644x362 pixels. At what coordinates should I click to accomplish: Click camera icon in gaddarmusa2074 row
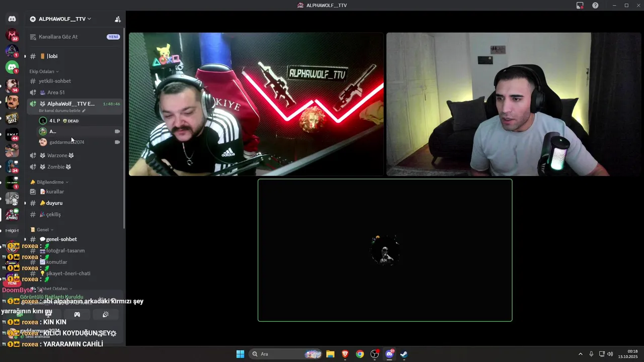(x=117, y=142)
